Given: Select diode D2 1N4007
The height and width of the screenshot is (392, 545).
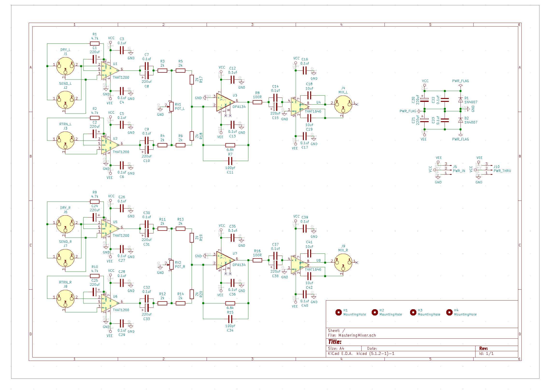Looking at the screenshot, I should click(x=461, y=120).
